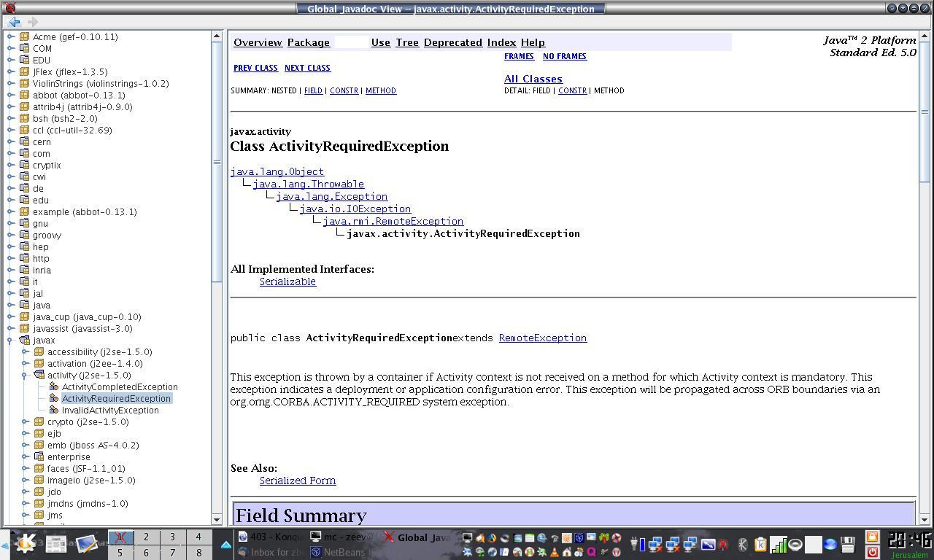The height and width of the screenshot is (560, 934).
Task: Click the ActivityCompletedException class icon
Action: 53,387
